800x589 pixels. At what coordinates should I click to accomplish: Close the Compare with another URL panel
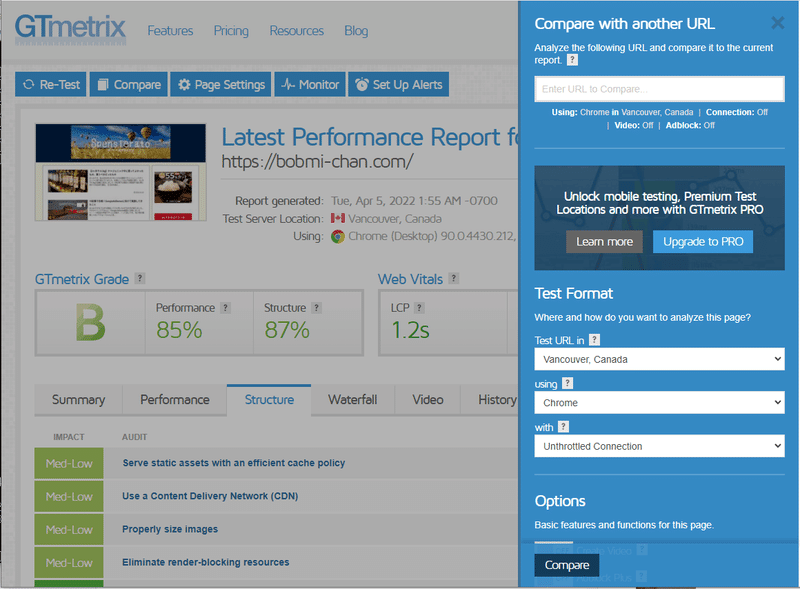(x=778, y=22)
